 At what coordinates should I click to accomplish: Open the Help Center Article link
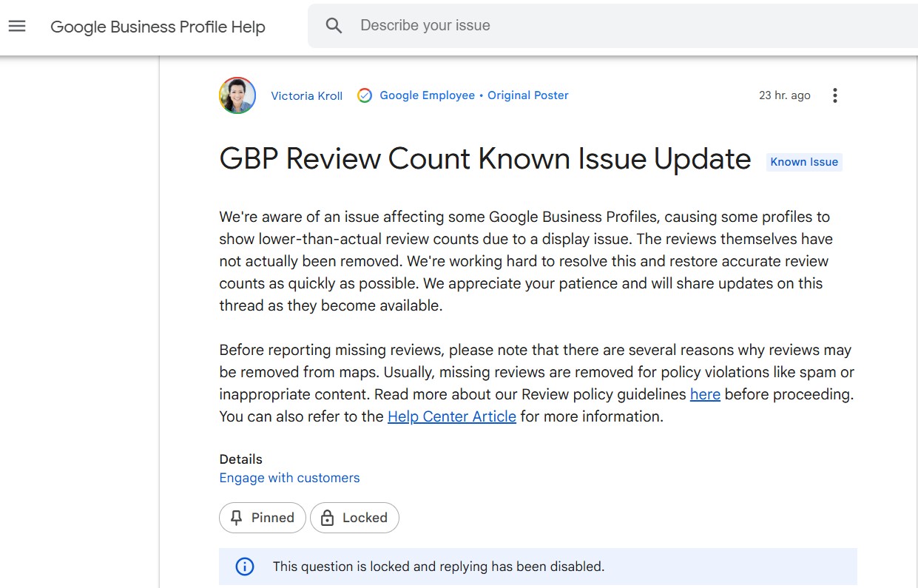452,417
